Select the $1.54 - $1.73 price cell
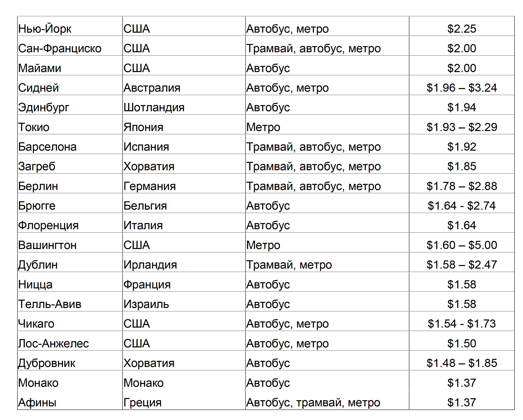This screenshot has height=420, width=523. (461, 324)
